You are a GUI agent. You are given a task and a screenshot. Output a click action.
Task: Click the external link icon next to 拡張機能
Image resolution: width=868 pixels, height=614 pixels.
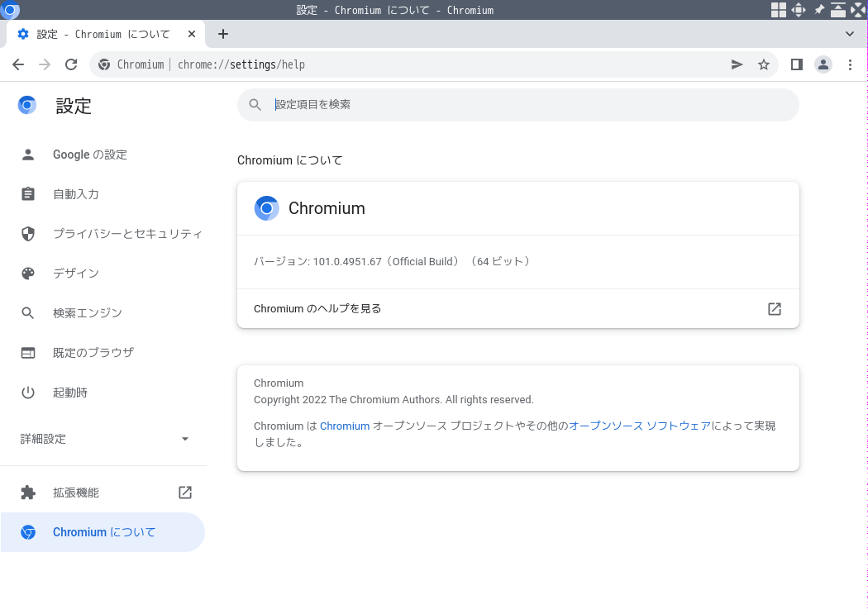pos(185,493)
